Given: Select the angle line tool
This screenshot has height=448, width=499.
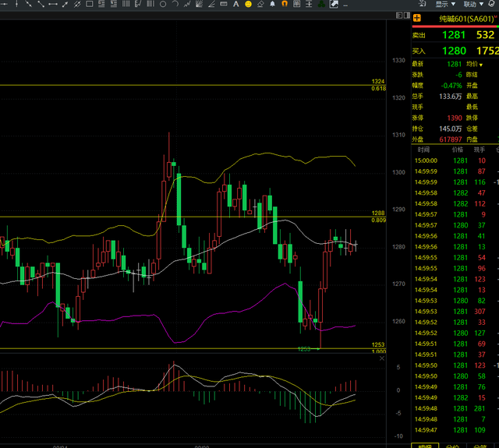Looking at the screenshot, I should [x=211, y=4].
